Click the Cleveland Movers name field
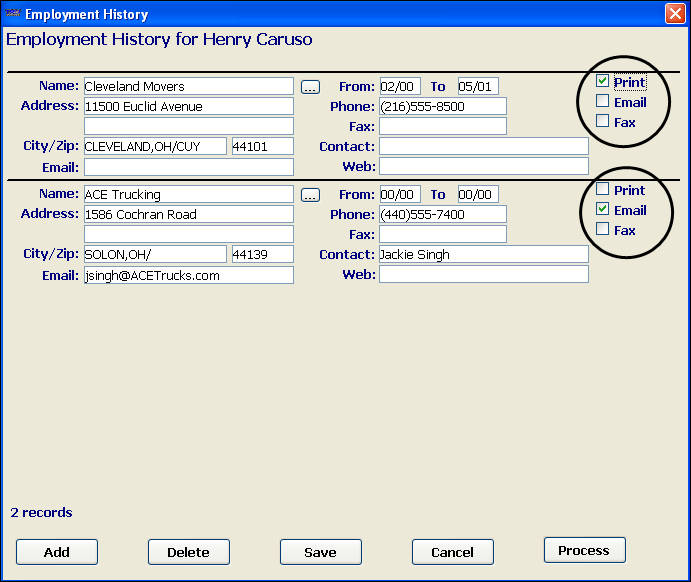This screenshot has height=582, width=691. coord(188,87)
